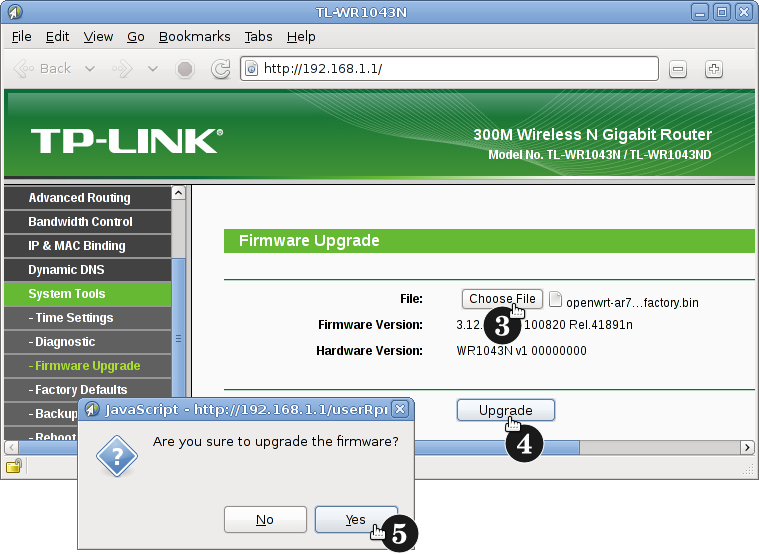Open the File menu
Screen dimensions: 759x554
pyautogui.click(x=21, y=37)
